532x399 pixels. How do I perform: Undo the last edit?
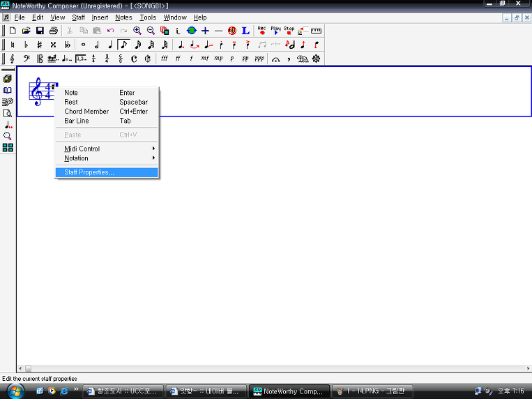coord(110,31)
